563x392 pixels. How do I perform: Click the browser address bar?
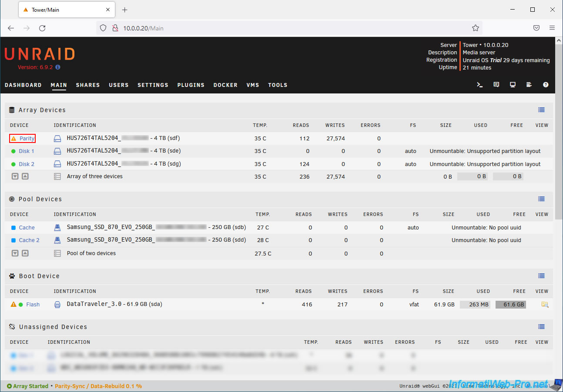[x=287, y=28]
